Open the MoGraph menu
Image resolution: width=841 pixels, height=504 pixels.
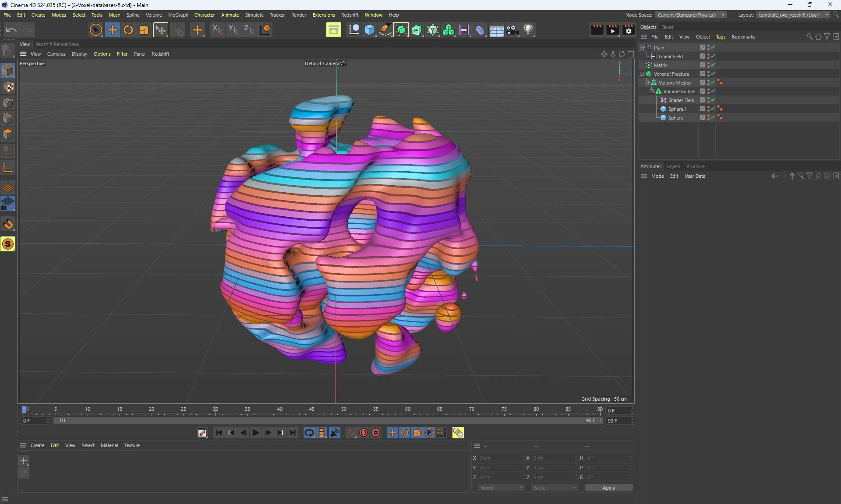click(178, 15)
